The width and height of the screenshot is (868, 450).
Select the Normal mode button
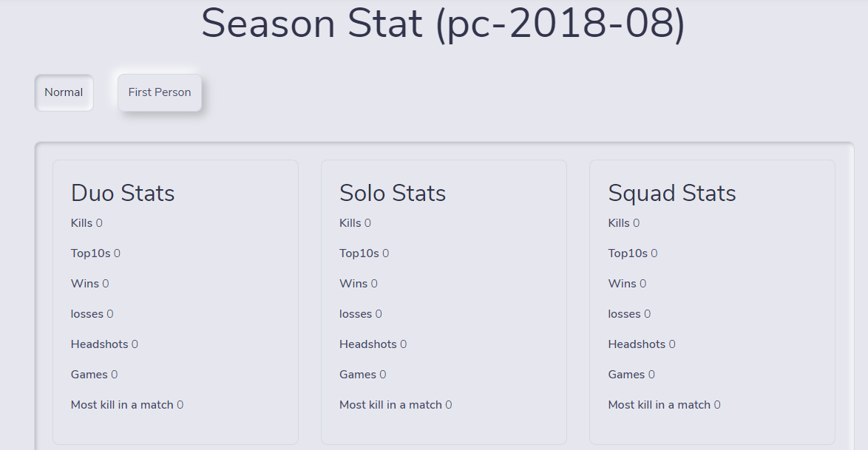(64, 92)
